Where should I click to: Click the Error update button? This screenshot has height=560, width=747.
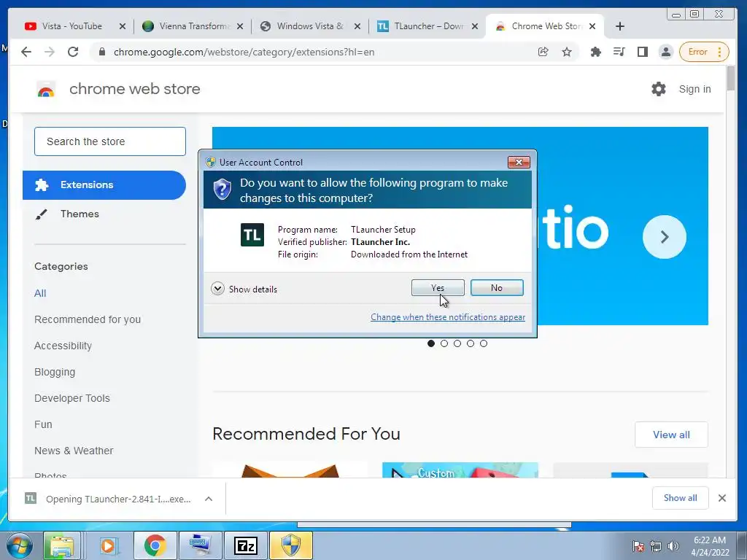(x=704, y=52)
